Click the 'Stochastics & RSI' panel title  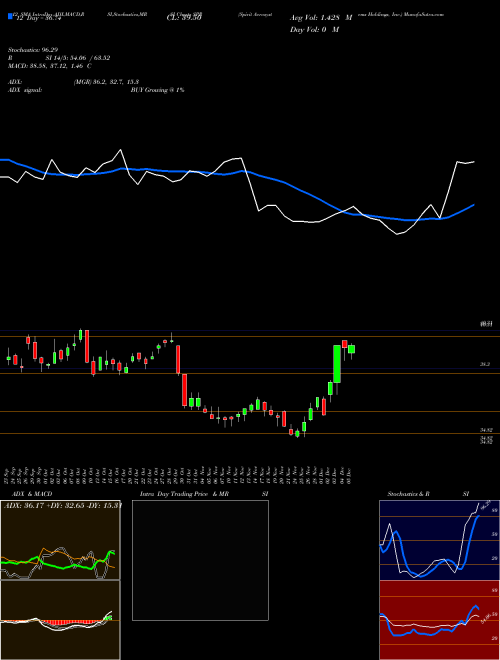pyautogui.click(x=428, y=494)
